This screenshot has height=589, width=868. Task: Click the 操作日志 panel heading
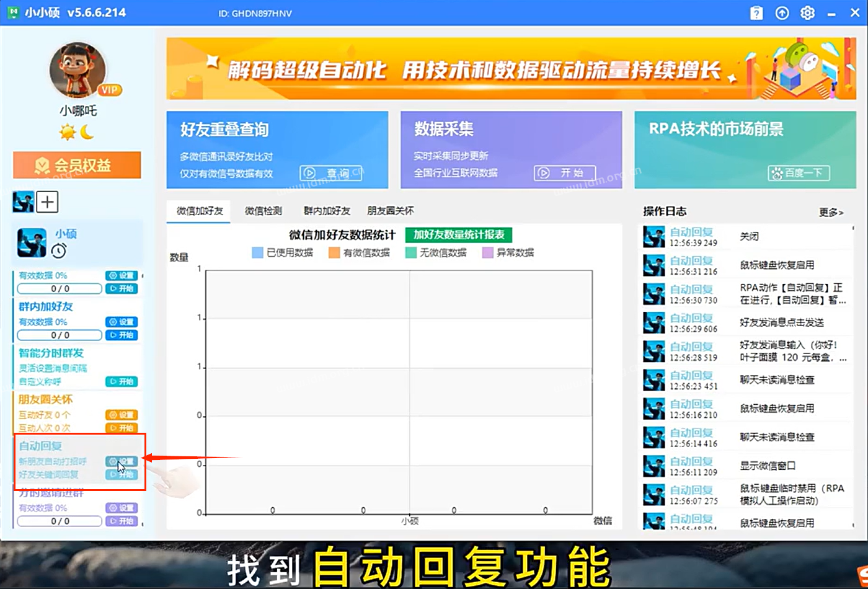[665, 211]
